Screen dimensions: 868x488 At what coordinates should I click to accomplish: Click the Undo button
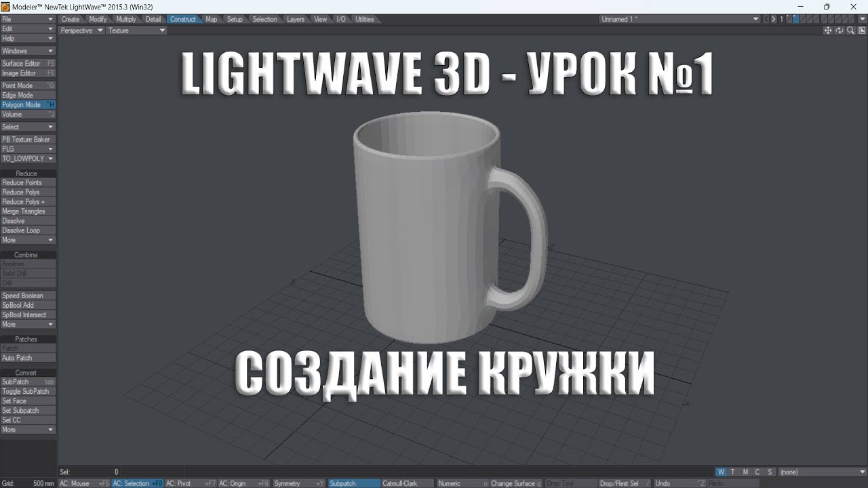(679, 483)
